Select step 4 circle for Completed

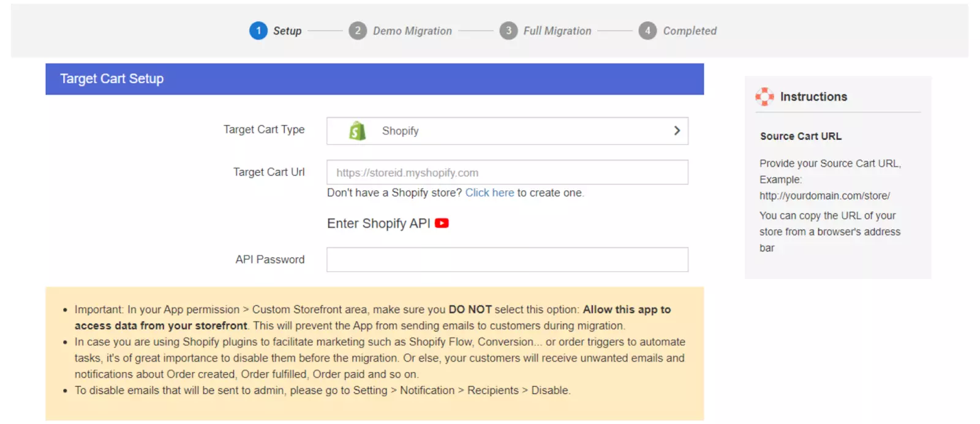click(x=647, y=31)
